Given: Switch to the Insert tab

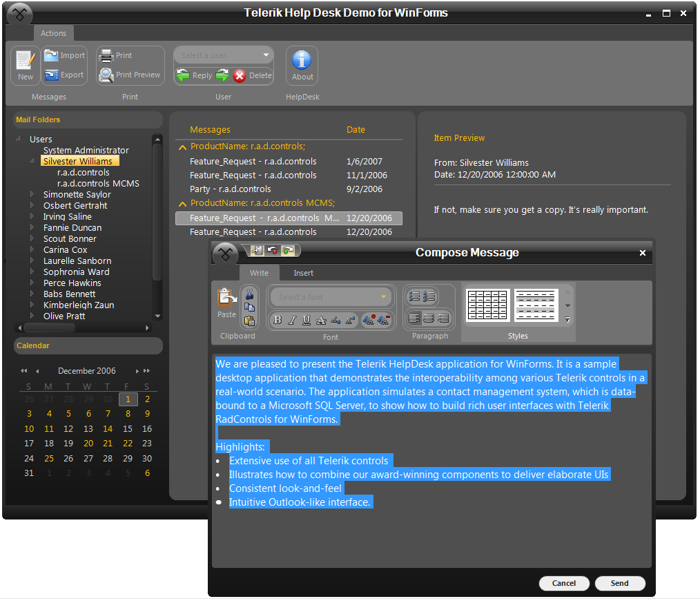Looking at the screenshot, I should 303,273.
